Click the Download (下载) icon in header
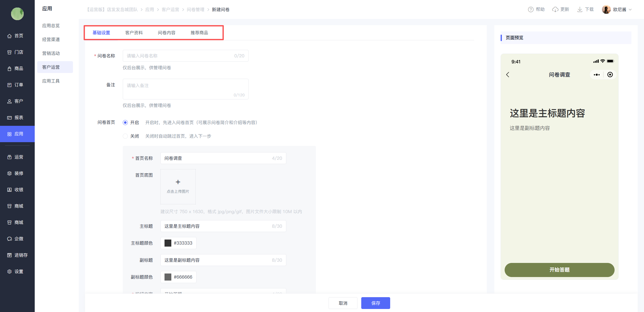This screenshot has width=644, height=312. coord(580,10)
